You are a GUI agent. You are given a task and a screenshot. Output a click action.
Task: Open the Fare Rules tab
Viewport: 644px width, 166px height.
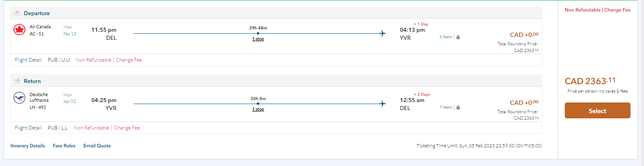click(64, 146)
